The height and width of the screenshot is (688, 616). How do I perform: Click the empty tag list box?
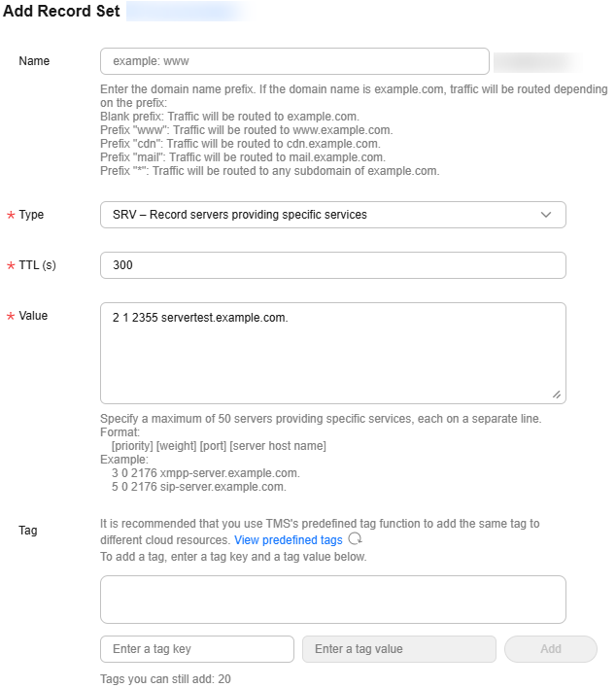tap(333, 600)
